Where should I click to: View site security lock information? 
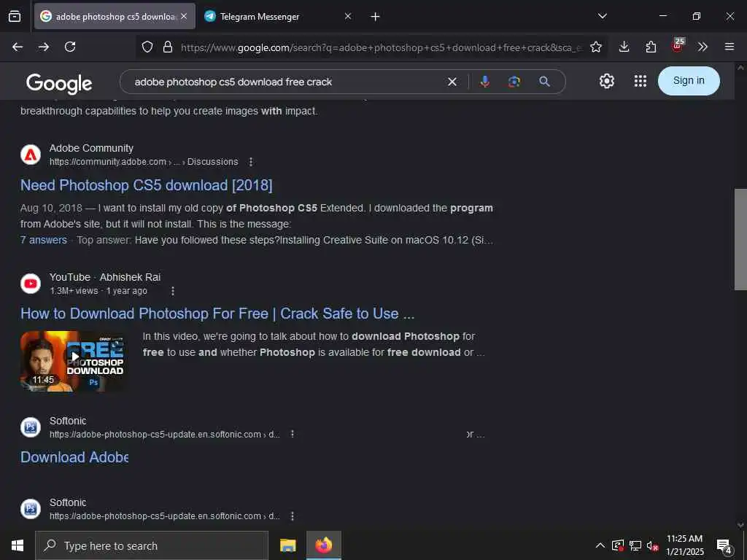[x=168, y=47]
